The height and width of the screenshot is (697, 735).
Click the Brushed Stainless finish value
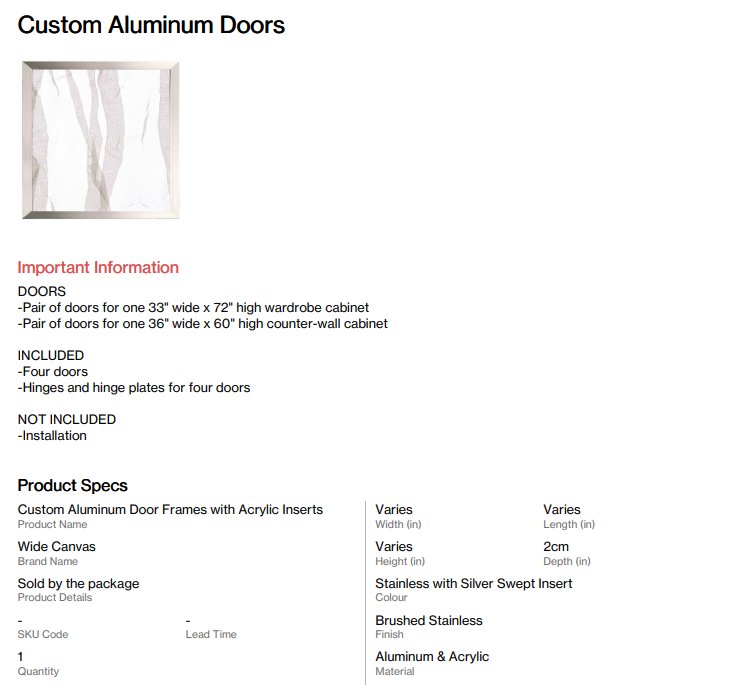[429, 621]
